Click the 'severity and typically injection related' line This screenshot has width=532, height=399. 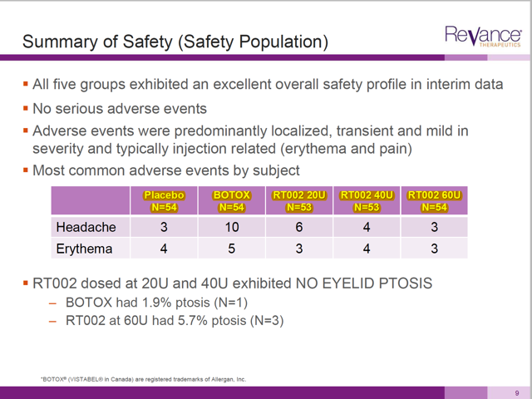click(222, 149)
